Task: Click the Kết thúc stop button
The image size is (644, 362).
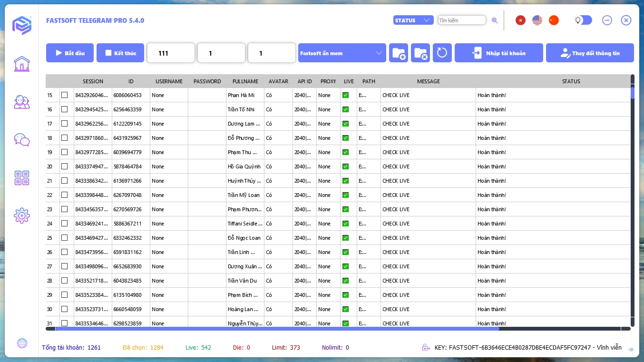Action: [x=120, y=53]
